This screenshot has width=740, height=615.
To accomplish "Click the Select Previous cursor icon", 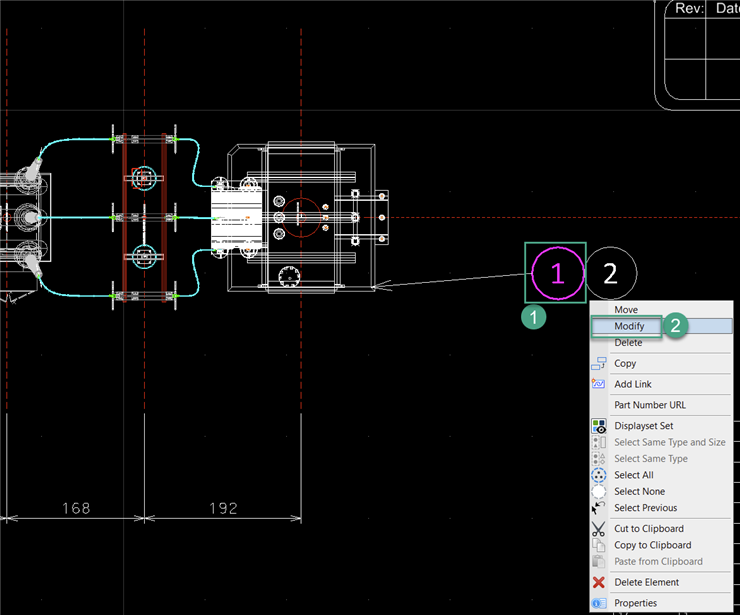I will [x=599, y=508].
